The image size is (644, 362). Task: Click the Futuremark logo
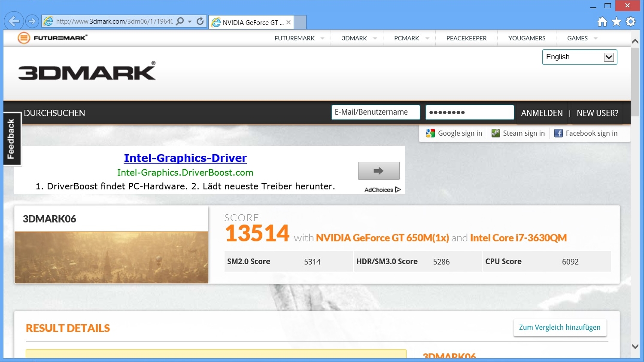click(52, 38)
